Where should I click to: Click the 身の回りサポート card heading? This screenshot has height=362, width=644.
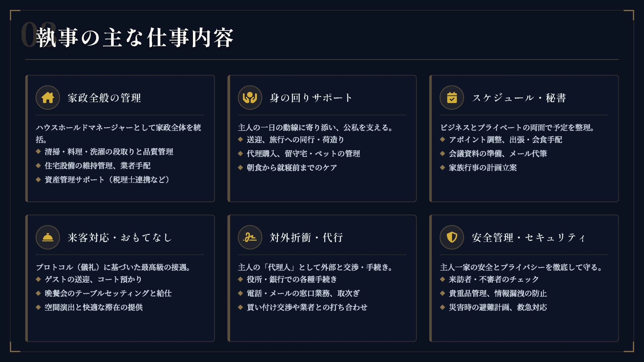(x=311, y=98)
